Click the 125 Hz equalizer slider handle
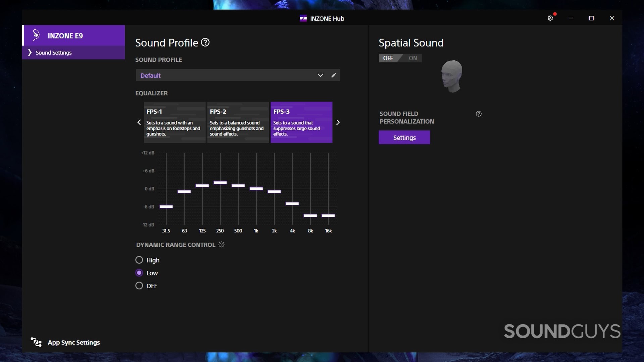 202,186
